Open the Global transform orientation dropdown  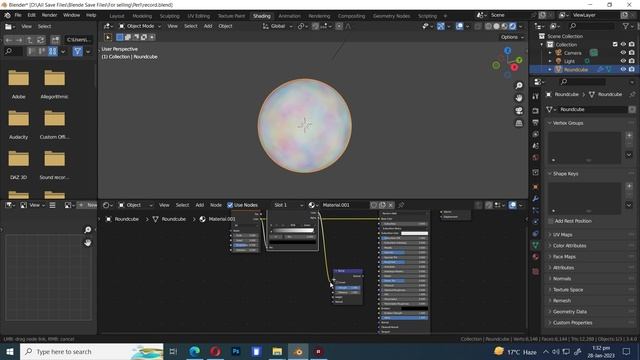point(278,26)
